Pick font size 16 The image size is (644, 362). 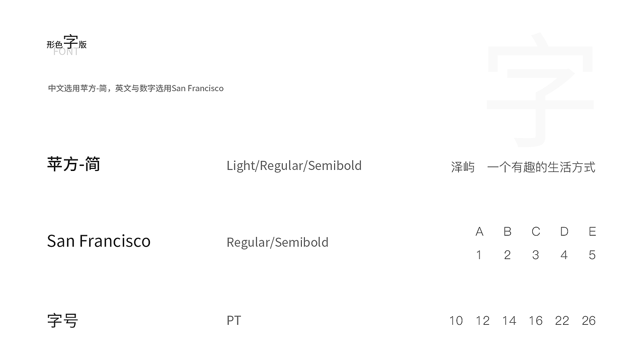pos(535,320)
